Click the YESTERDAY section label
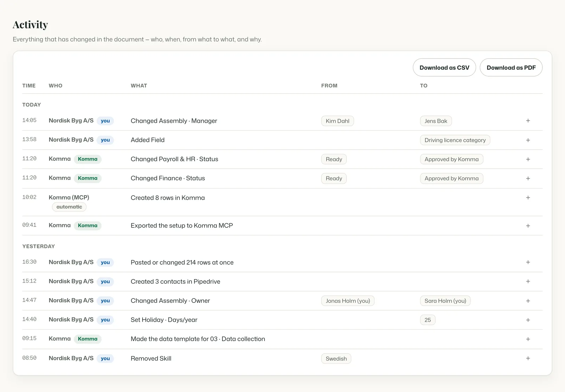Viewport: 565px width, 392px height. [38, 246]
